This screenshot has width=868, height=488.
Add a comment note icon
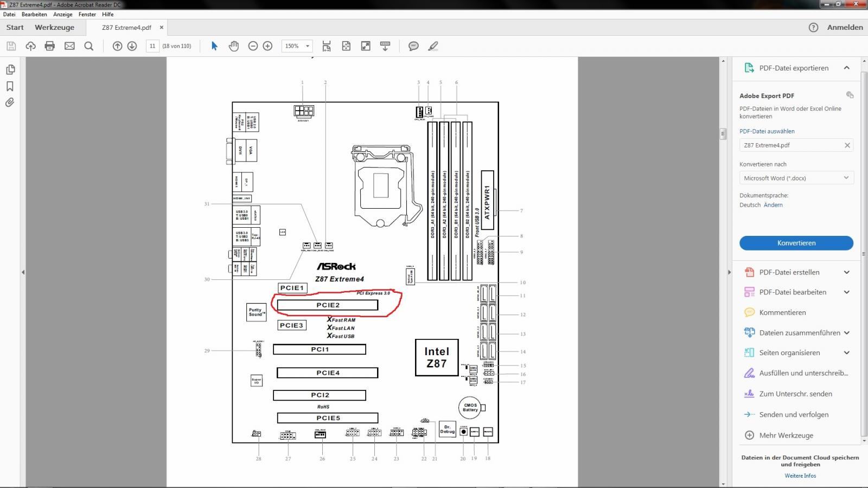coord(413,46)
